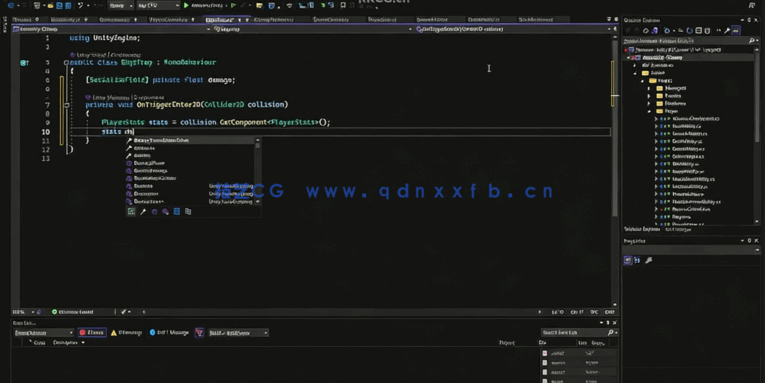Click the highlighted Preview Selected Items icon in Solution Explorer
The image size is (765, 383).
pyautogui.click(x=736, y=31)
